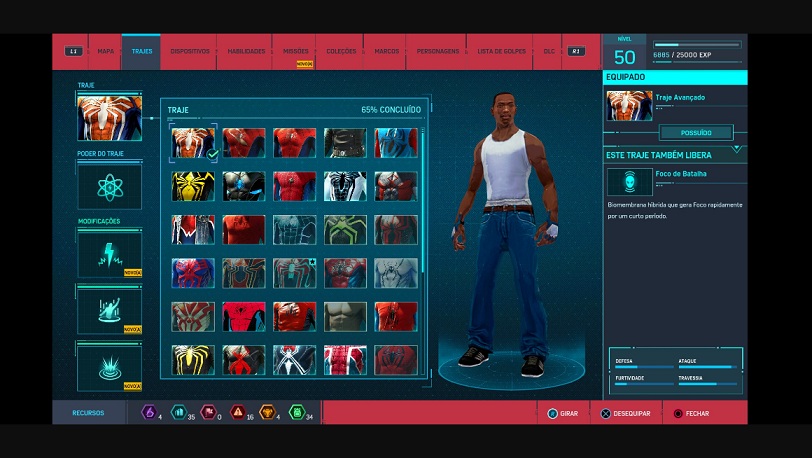Select the flat bright red comic suit

pyautogui.click(x=243, y=317)
